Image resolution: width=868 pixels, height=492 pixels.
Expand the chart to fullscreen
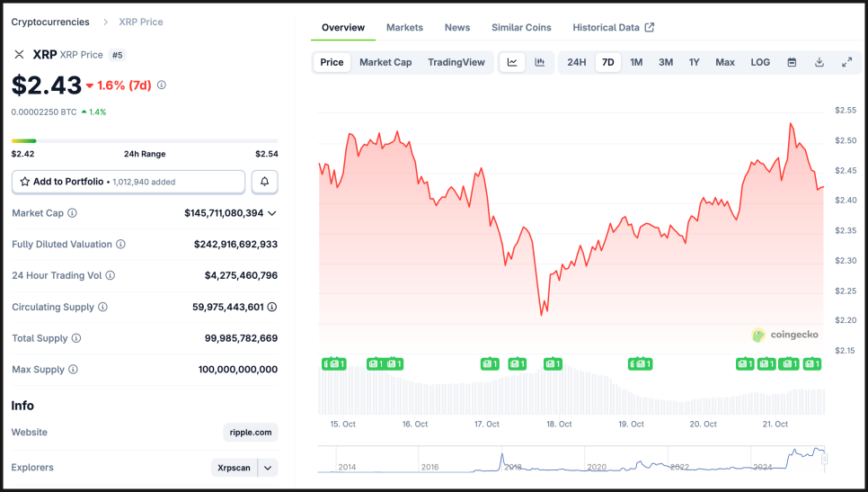pos(846,62)
